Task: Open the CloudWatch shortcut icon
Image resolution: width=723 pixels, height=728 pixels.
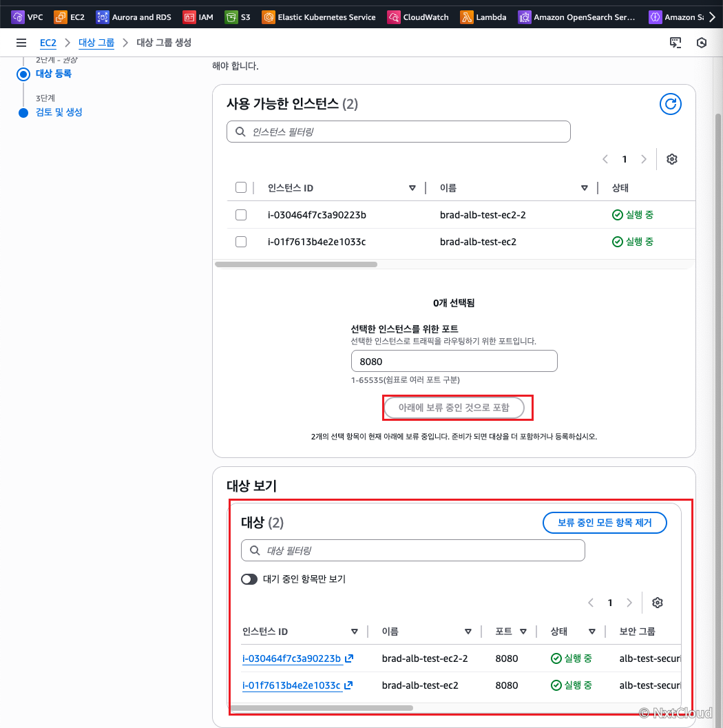Action: [394, 17]
